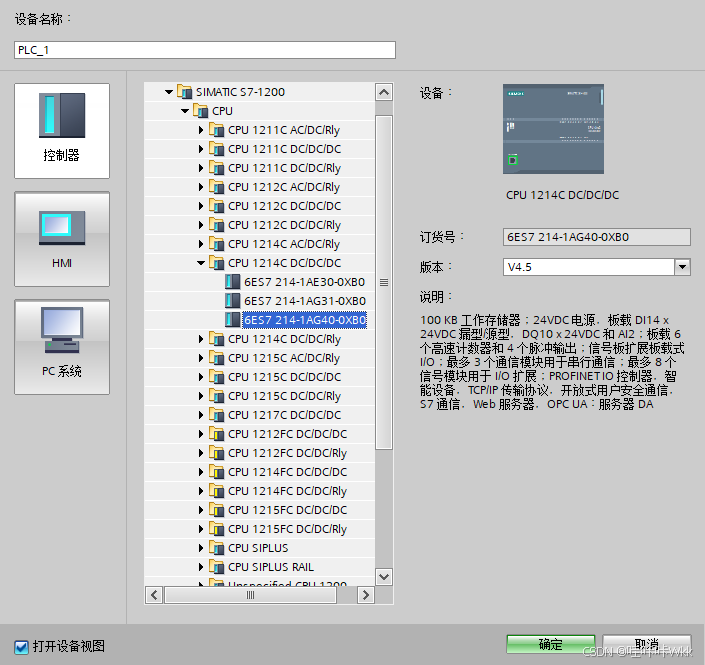This screenshot has width=705, height=665.
Task: Click the CPU 1211C AC/DC/Rly folder icon
Action: coord(217,130)
